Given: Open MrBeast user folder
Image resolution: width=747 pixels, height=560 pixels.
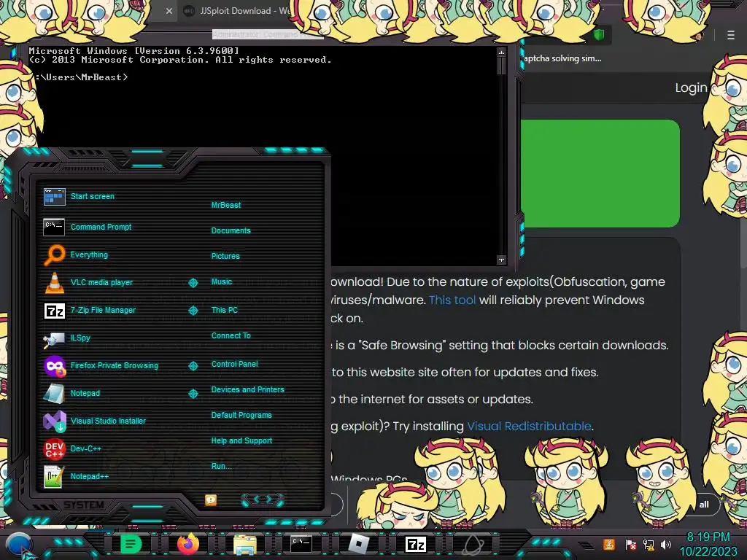Looking at the screenshot, I should [226, 205].
